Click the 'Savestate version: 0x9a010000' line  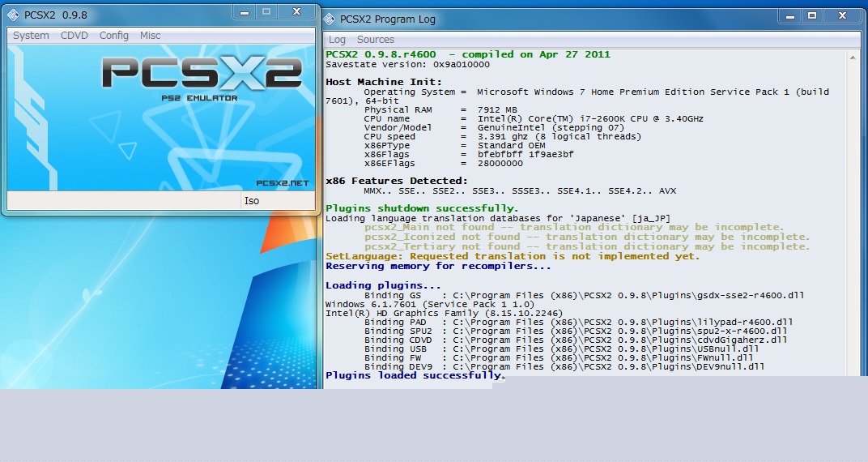[407, 64]
